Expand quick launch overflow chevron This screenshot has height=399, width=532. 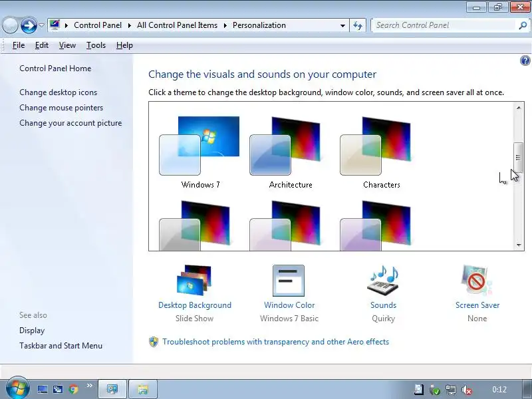pyautogui.click(x=90, y=386)
